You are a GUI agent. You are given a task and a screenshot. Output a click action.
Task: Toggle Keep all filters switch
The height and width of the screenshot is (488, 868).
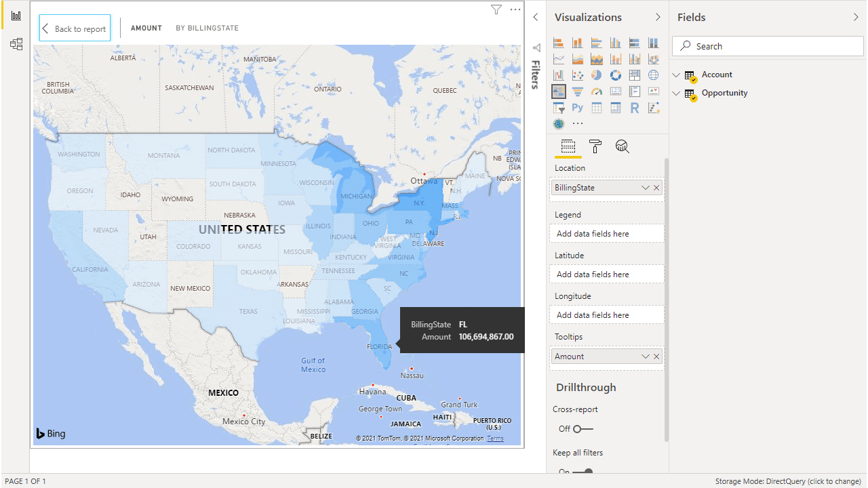tap(583, 472)
